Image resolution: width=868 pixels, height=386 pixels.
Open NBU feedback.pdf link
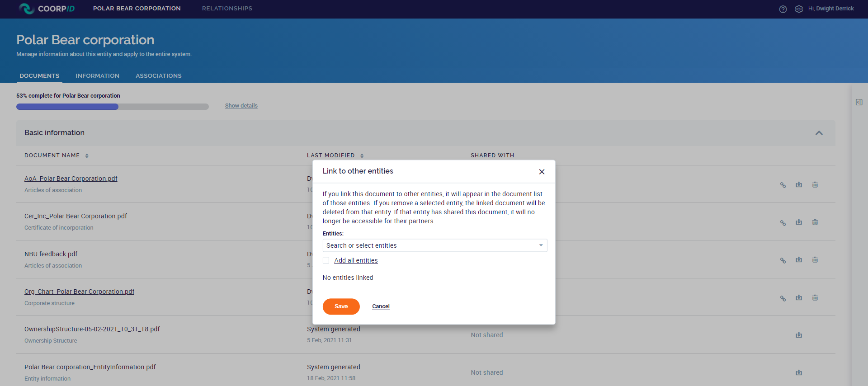pyautogui.click(x=51, y=254)
